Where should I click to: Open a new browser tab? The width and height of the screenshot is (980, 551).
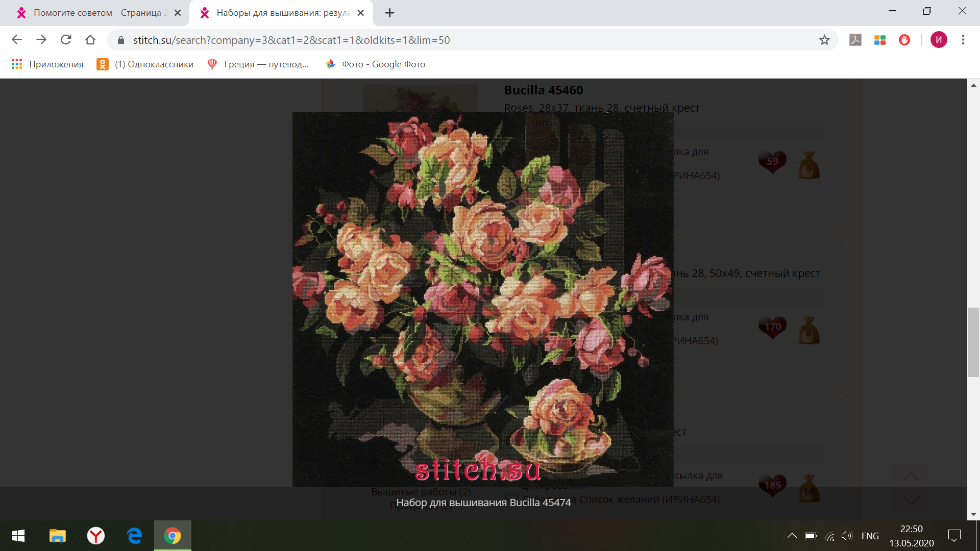point(389,13)
